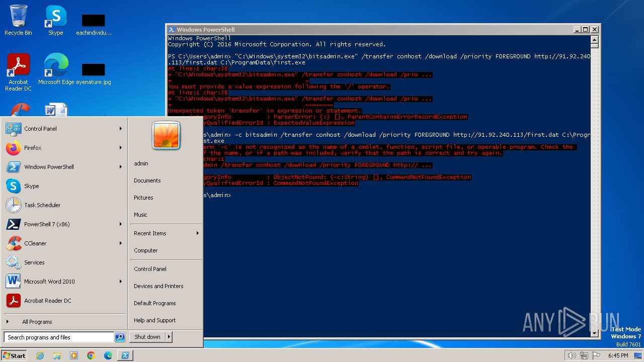Click PowerShell window system menu icon
The image size is (644, 362).
click(x=172, y=30)
